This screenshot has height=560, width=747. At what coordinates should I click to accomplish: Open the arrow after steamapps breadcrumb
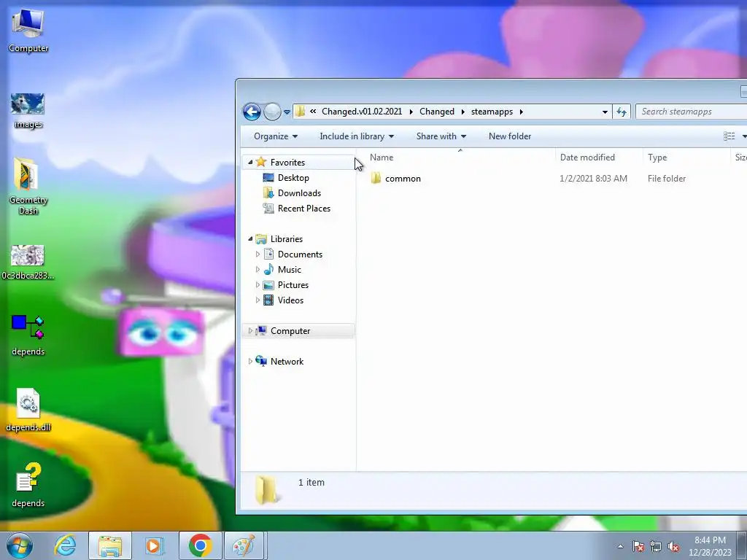click(x=521, y=112)
